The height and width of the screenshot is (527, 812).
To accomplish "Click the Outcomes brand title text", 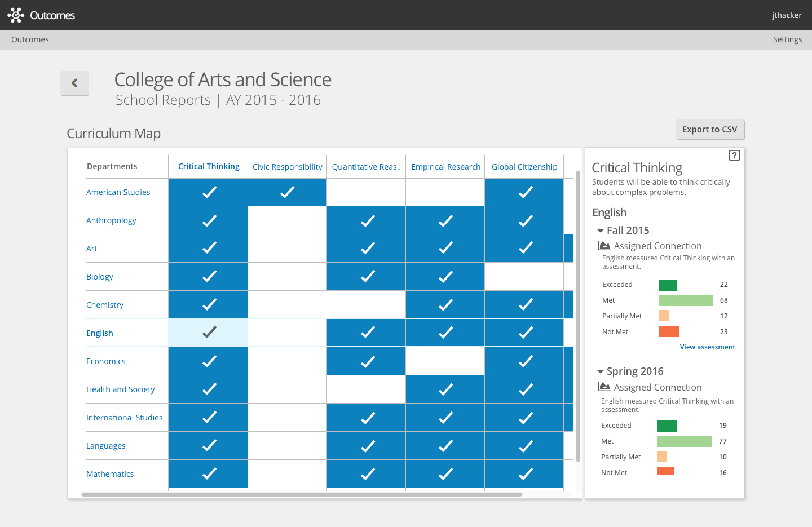I will click(52, 15).
